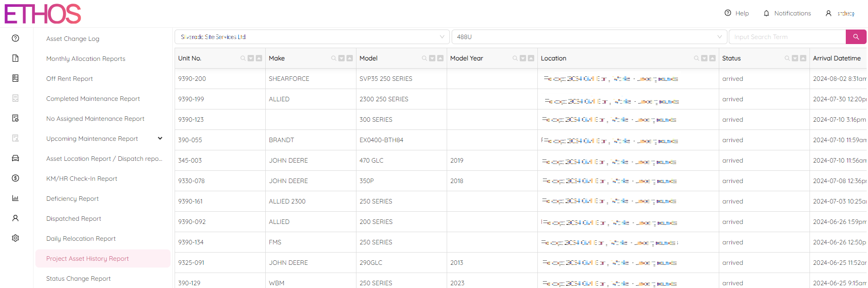
Task: Open the user person icon in sidebar
Action: click(15, 218)
